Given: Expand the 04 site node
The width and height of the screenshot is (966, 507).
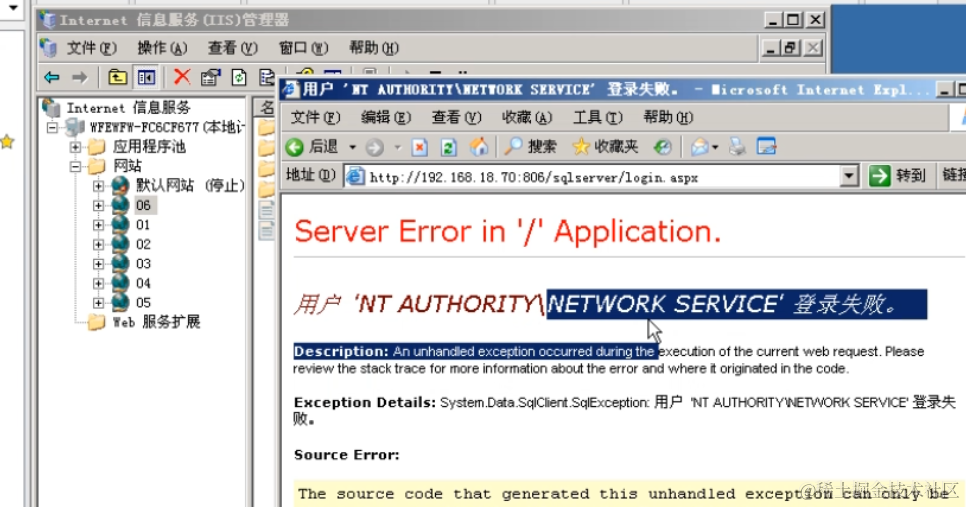Looking at the screenshot, I should click(x=98, y=283).
